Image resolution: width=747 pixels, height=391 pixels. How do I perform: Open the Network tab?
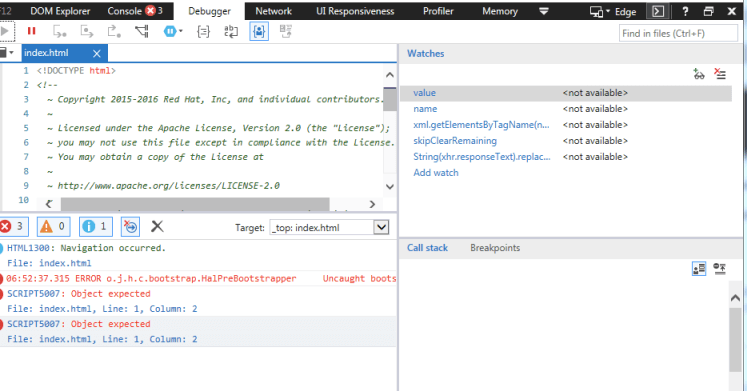coord(273,11)
